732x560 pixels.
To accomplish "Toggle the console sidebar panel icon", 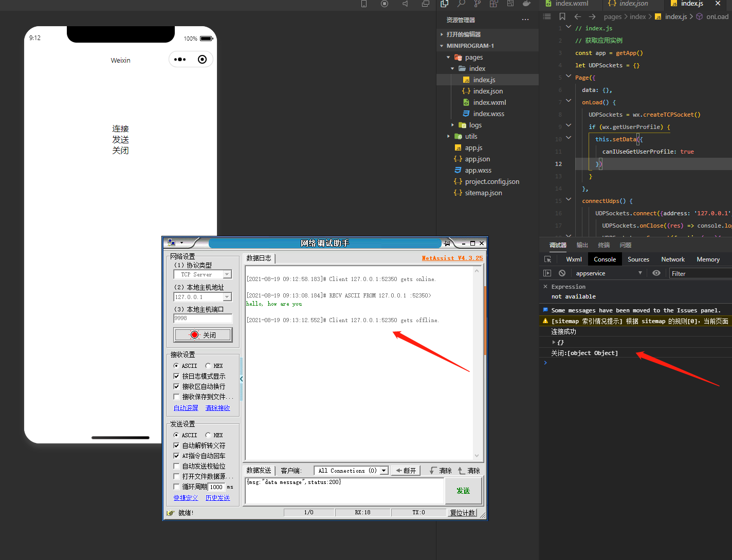I will (547, 273).
